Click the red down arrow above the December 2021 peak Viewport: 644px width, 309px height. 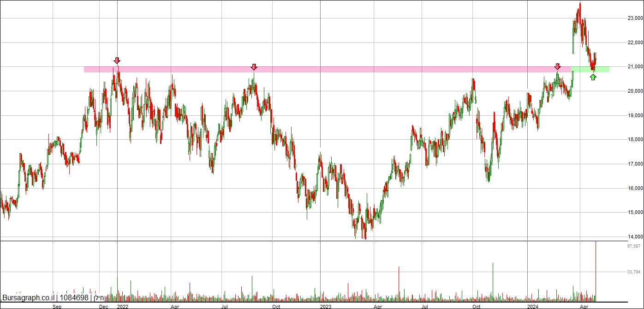117,61
